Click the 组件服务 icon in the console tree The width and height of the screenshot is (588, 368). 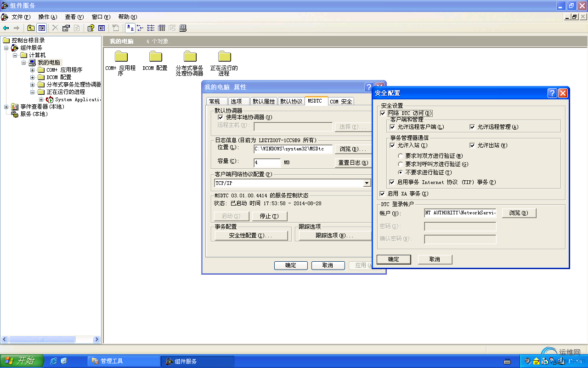point(15,48)
